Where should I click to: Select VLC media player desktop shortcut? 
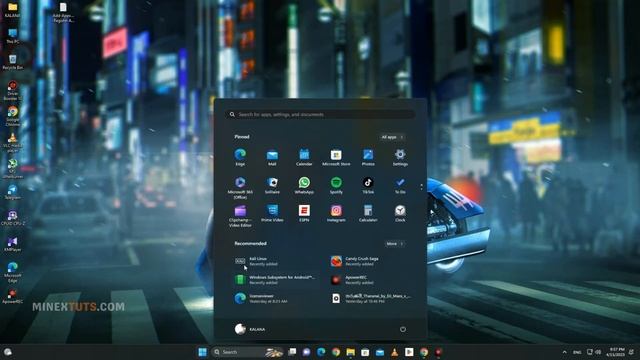tap(13, 142)
